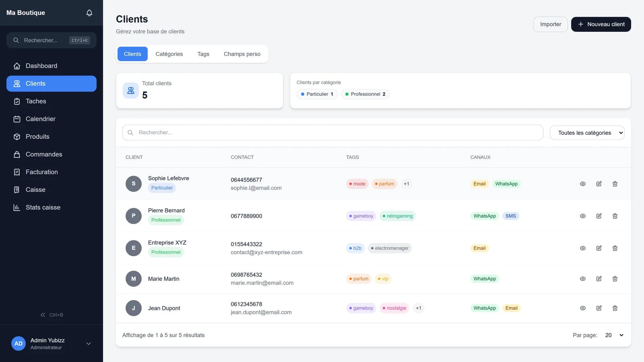View Entreprise XYZ details eye icon
Screen dimensions: 644x362
point(583,248)
